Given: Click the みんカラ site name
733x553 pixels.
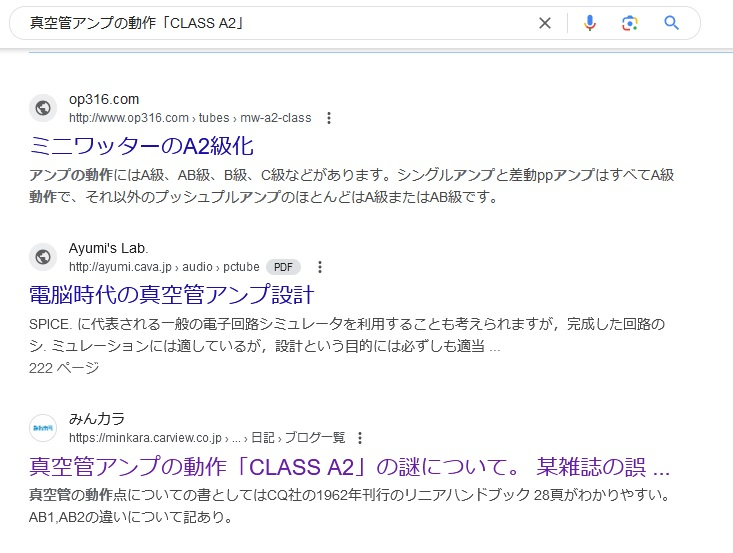Looking at the screenshot, I should point(97,419).
